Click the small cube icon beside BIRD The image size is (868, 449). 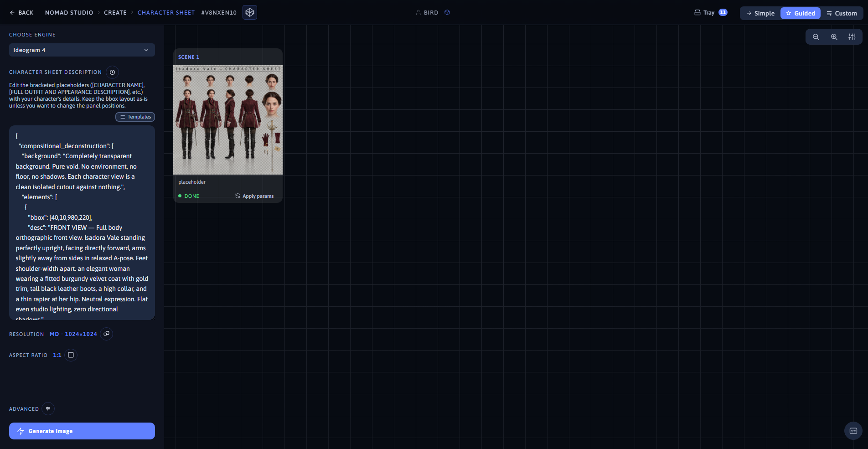click(447, 13)
